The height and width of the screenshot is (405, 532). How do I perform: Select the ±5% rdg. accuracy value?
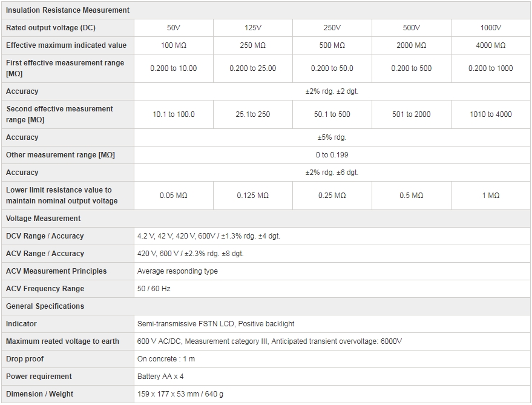pyautogui.click(x=332, y=137)
